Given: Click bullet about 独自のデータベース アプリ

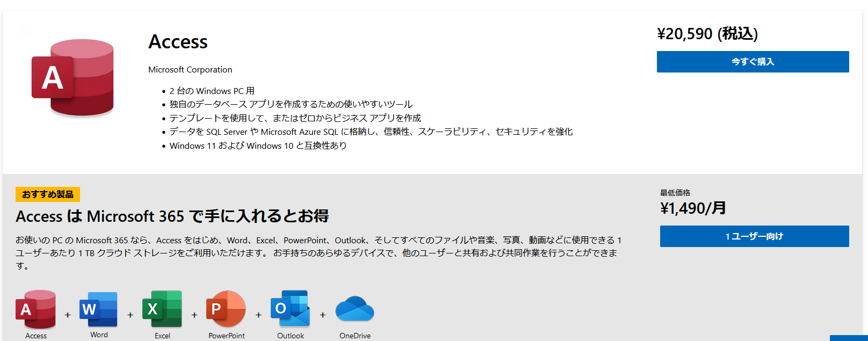Looking at the screenshot, I should pyautogui.click(x=291, y=104).
